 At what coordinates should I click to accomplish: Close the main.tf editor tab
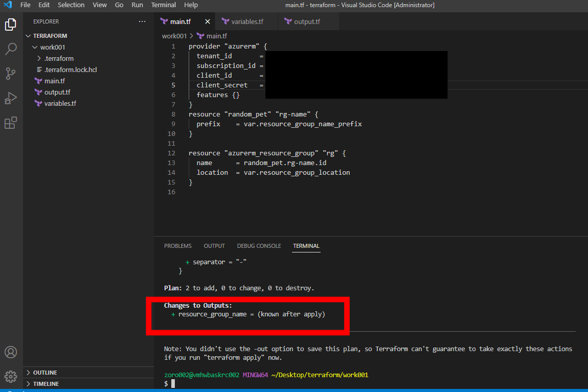tap(208, 22)
